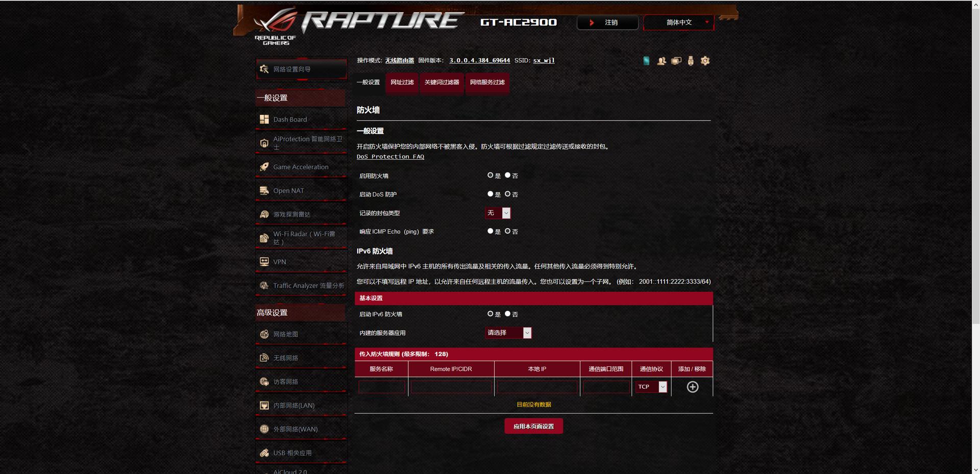Select 否 to disable DoS protection

pyautogui.click(x=507, y=194)
